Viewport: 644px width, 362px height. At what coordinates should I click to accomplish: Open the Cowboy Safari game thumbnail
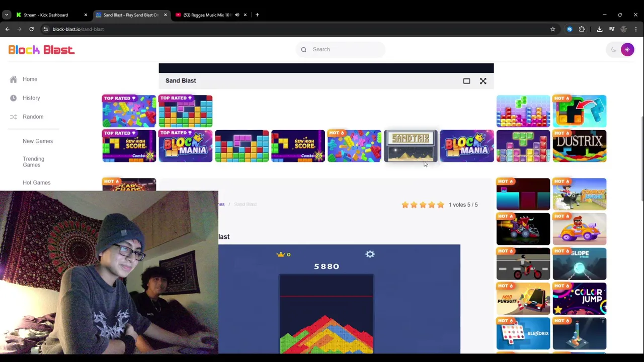coord(579,194)
